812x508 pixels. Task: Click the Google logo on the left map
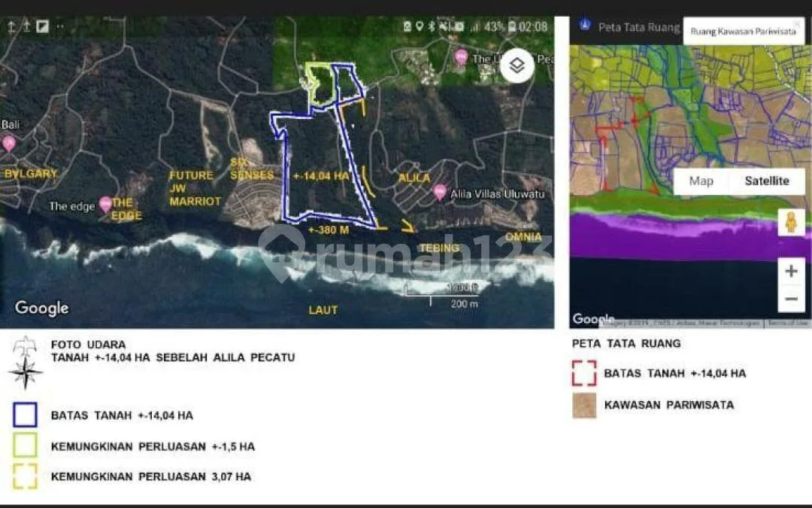[42, 309]
